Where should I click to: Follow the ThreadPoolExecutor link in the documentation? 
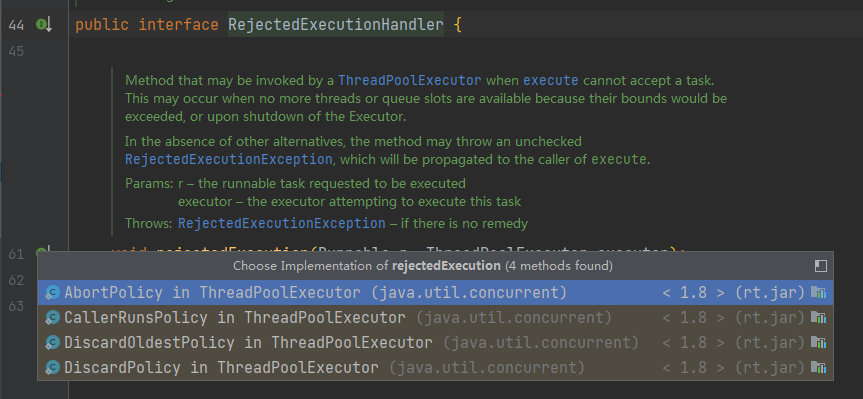coord(409,80)
